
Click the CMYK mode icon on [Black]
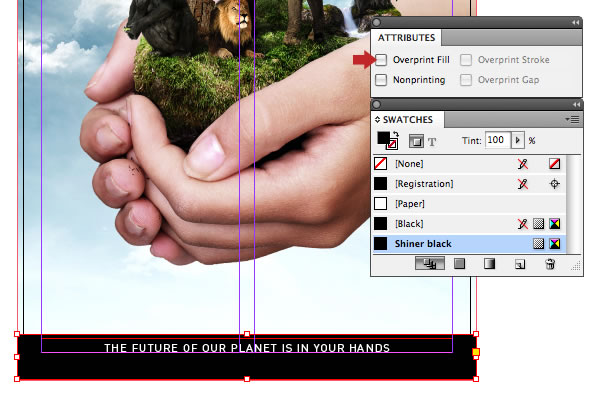click(554, 223)
